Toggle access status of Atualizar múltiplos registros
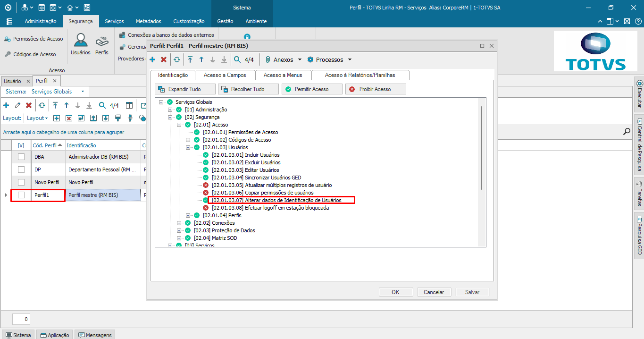Image resolution: width=644 pixels, height=339 pixels. point(206,185)
